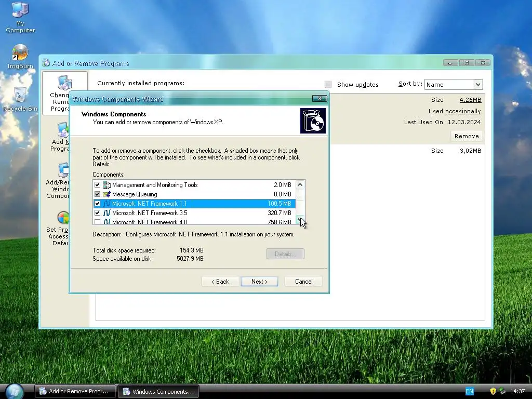Image resolution: width=532 pixels, height=399 pixels.
Task: Click the .NET Framework 4.0 icon
Action: (x=107, y=221)
